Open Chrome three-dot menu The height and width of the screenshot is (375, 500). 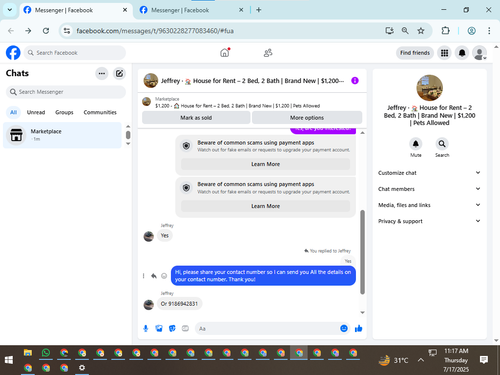point(489,31)
